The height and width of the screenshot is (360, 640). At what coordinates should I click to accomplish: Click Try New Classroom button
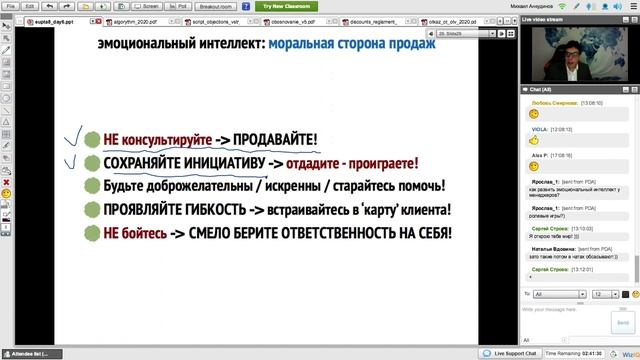(x=286, y=6)
